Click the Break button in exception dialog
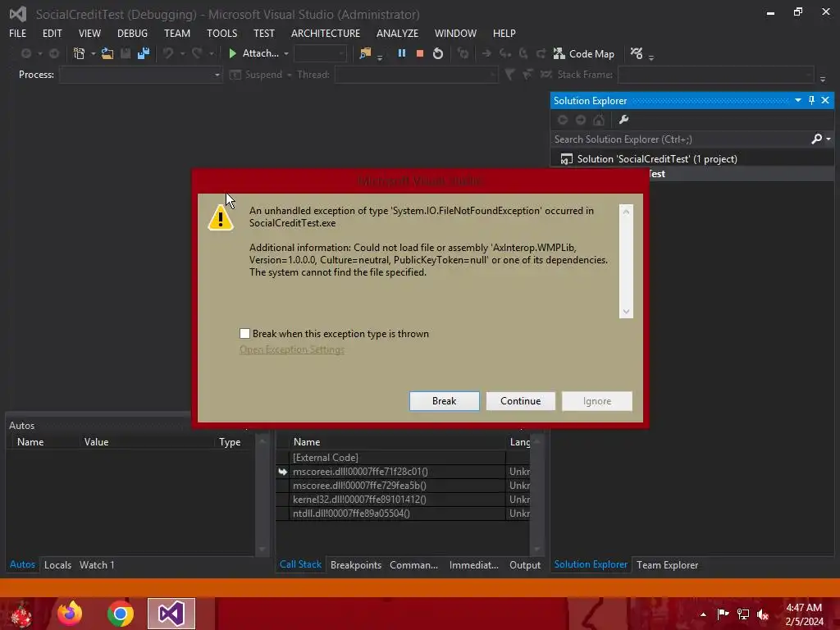The image size is (840, 630). pyautogui.click(x=444, y=400)
